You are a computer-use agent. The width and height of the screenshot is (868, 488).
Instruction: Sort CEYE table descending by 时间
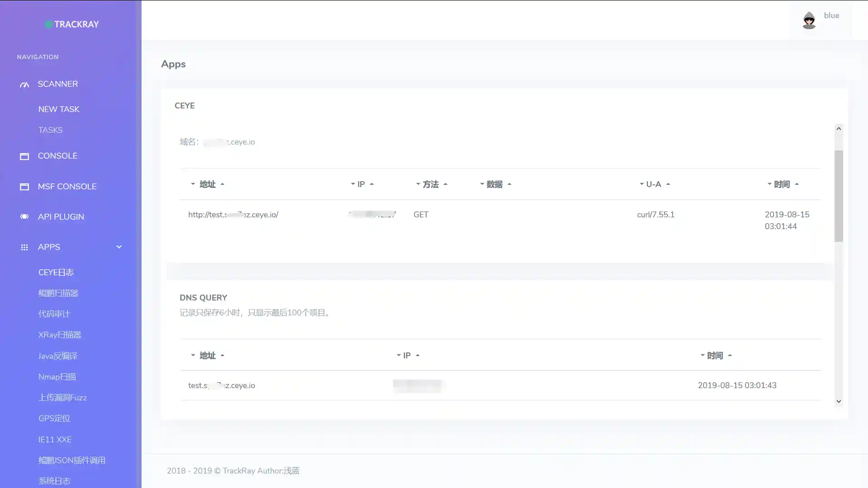tap(769, 184)
